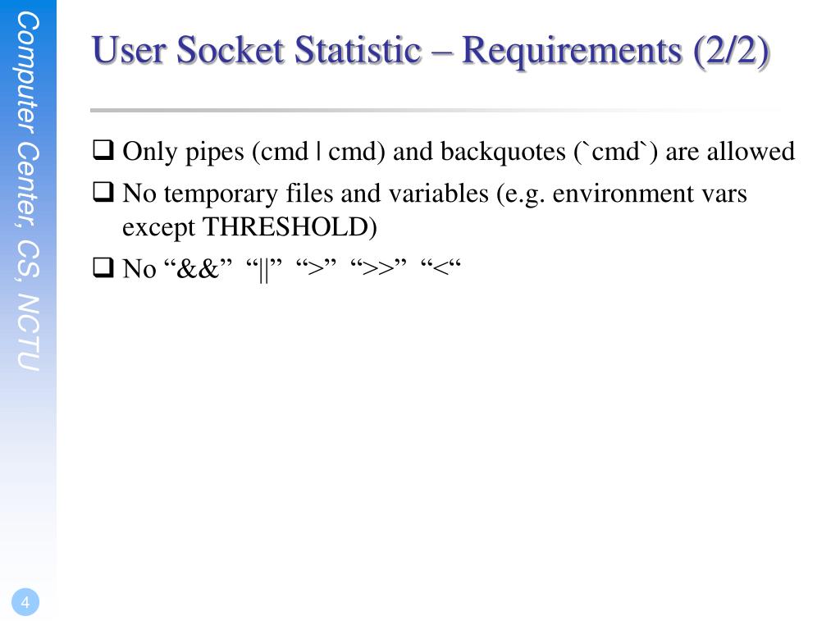Click the '(cmd | cmd)' pipe example text
Image resolution: width=840 pixels, height=630 pixels.
click(x=318, y=152)
